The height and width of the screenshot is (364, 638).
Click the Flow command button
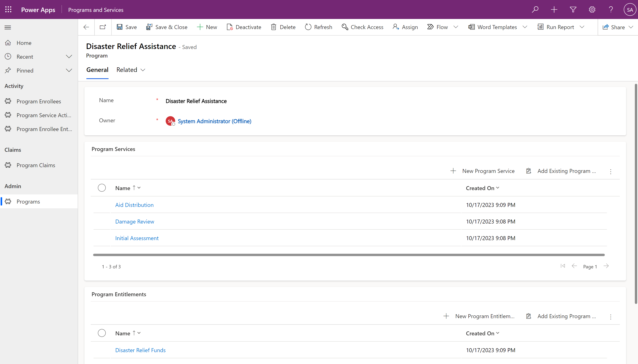(438, 27)
